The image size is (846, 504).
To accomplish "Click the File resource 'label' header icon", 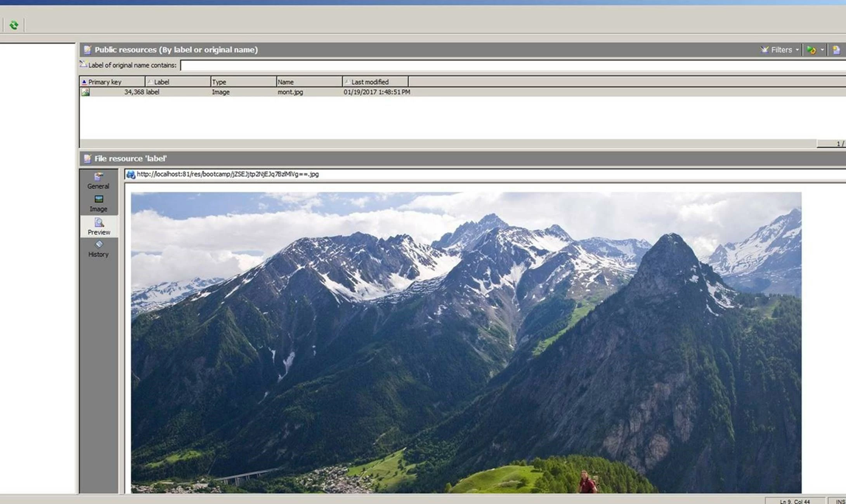I will tap(87, 158).
